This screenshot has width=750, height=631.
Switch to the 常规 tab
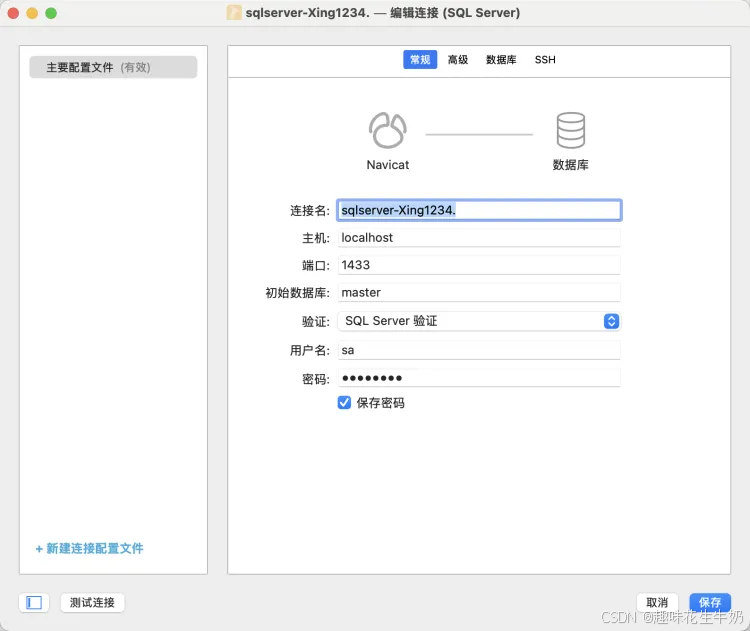click(x=420, y=60)
